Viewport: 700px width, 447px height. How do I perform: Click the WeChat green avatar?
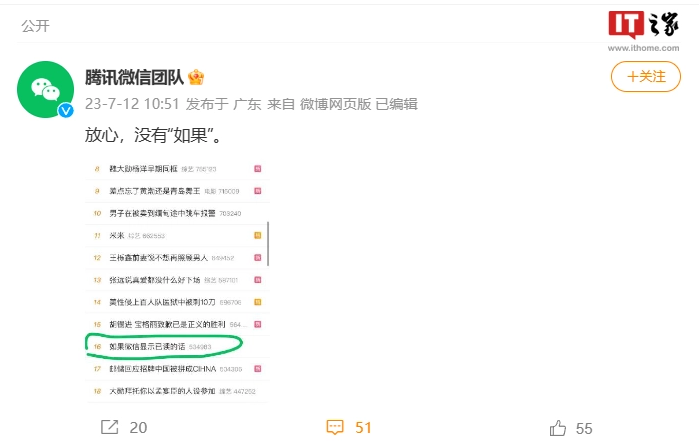pos(45,89)
